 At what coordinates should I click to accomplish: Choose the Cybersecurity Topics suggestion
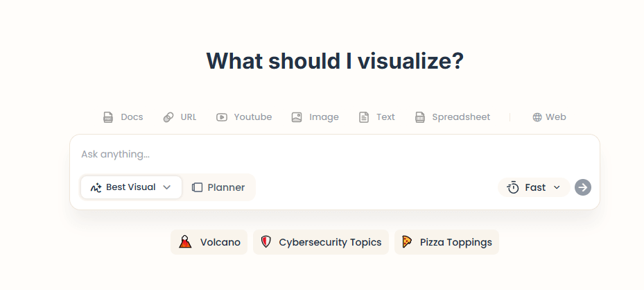click(x=321, y=242)
